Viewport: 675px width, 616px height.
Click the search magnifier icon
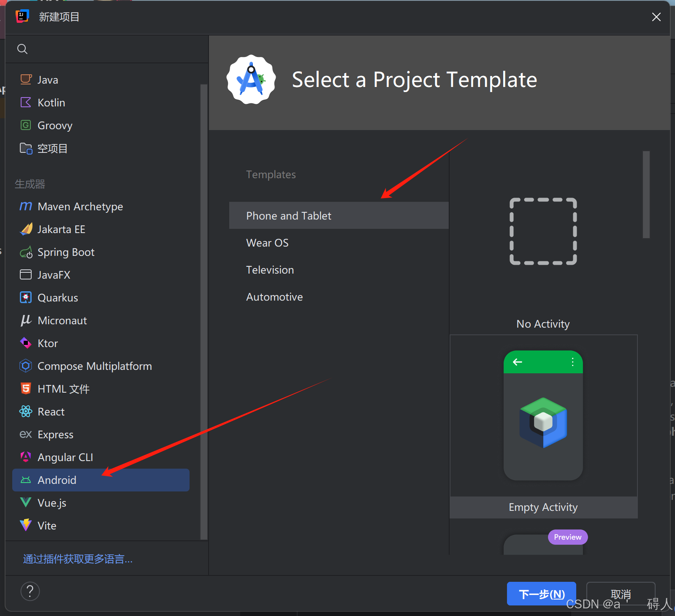click(x=22, y=49)
